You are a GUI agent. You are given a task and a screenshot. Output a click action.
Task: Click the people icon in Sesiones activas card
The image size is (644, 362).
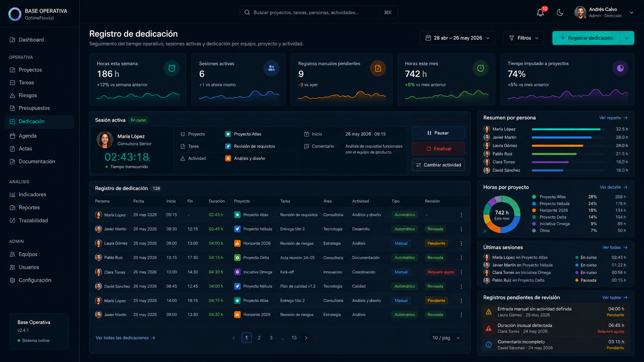tap(271, 68)
